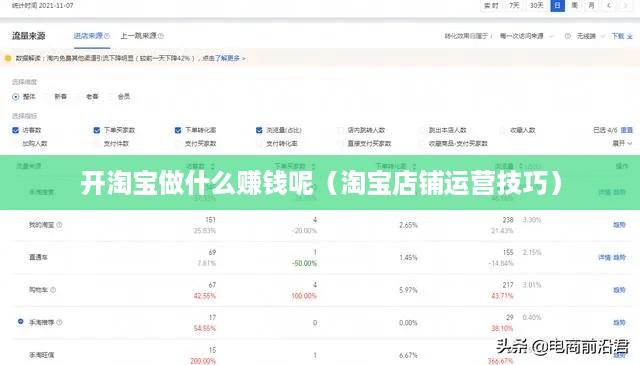The image size is (640, 365).
Task: Click conversion rate 5.97% cell
Action: (x=408, y=290)
